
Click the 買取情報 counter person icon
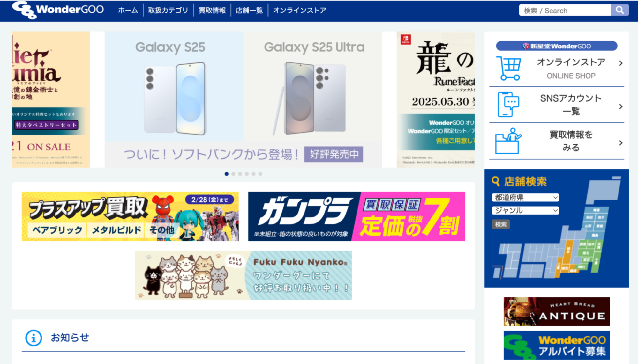coord(508,141)
